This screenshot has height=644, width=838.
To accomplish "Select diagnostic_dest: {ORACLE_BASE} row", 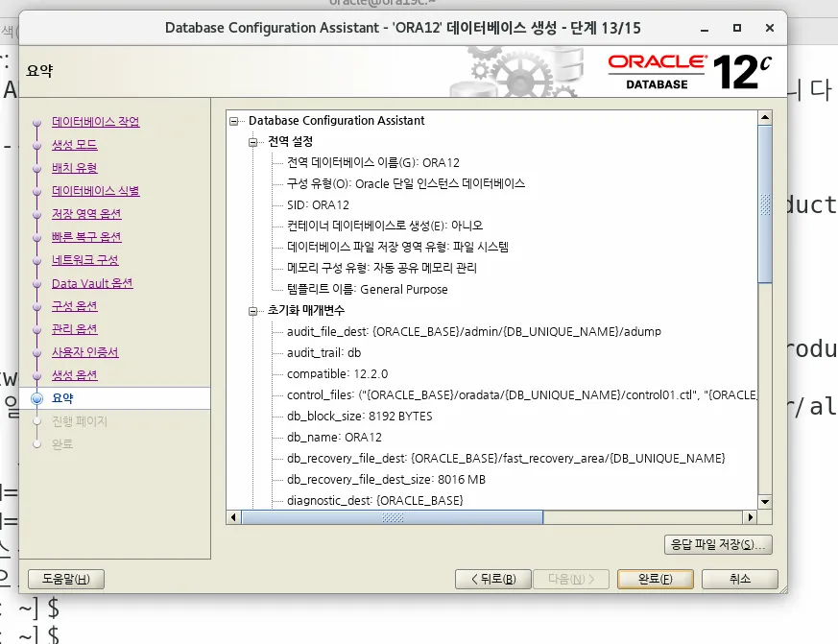I will coord(374,501).
